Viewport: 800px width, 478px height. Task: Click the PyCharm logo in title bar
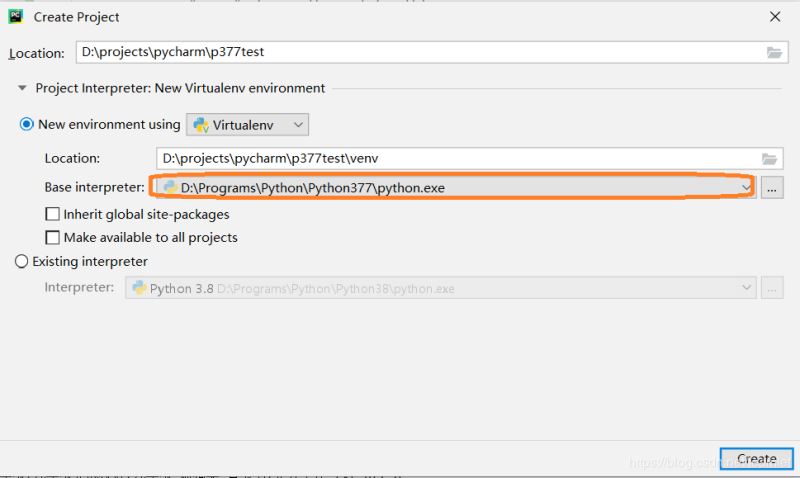[16, 16]
